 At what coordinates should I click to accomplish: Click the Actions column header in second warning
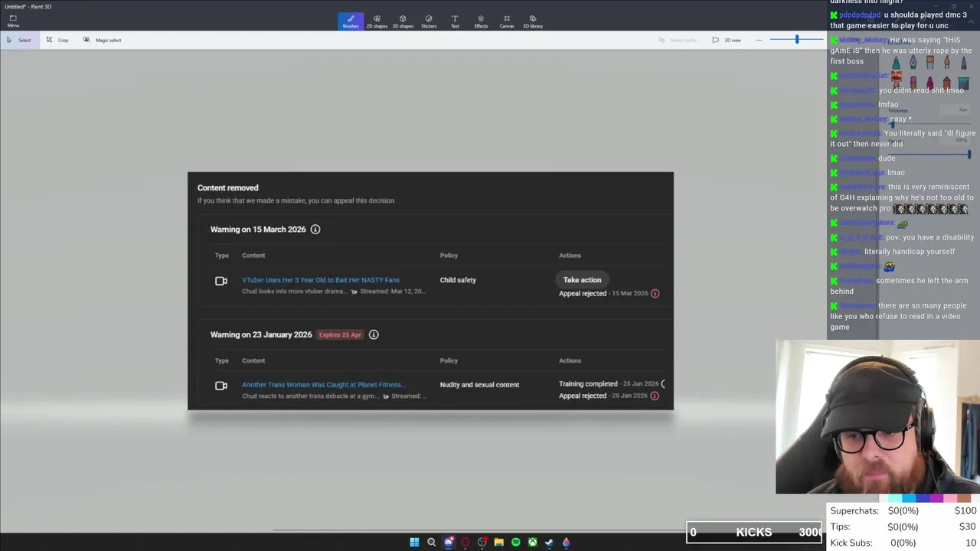pos(570,360)
